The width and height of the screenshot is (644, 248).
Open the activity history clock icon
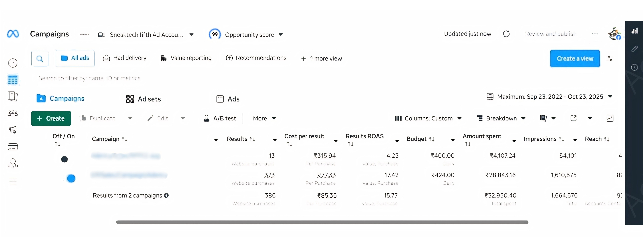pos(634,67)
